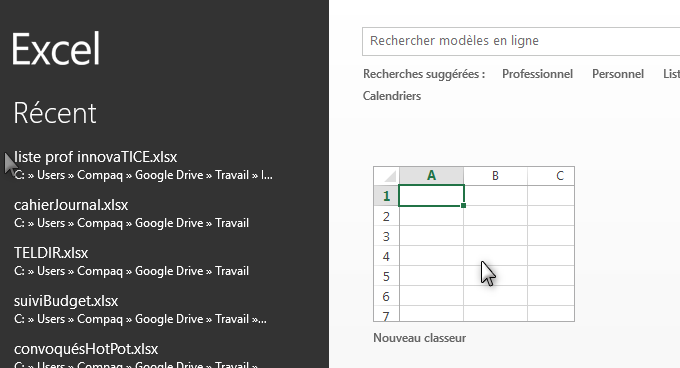Click the file path under cahierJournal.xlsx
The width and height of the screenshot is (680, 368).
131,223
